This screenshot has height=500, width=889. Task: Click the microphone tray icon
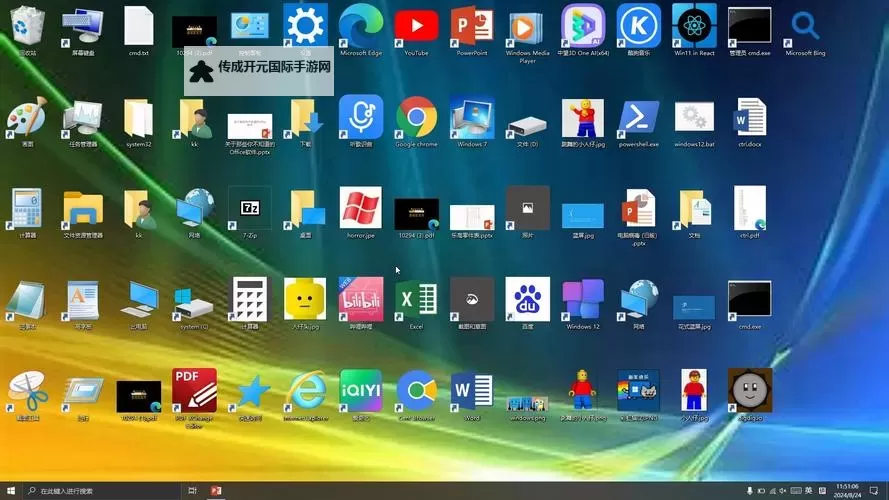tap(750, 491)
